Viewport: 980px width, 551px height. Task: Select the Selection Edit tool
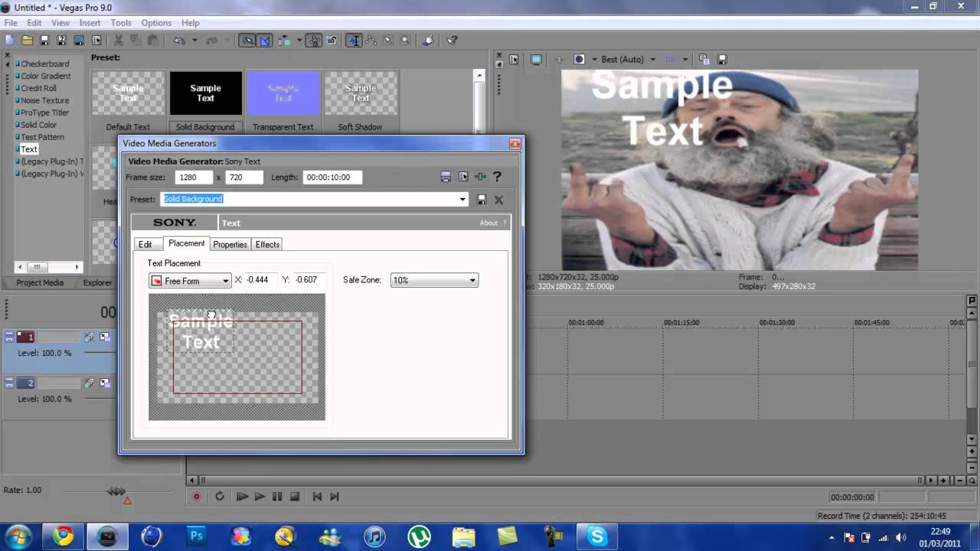point(388,40)
